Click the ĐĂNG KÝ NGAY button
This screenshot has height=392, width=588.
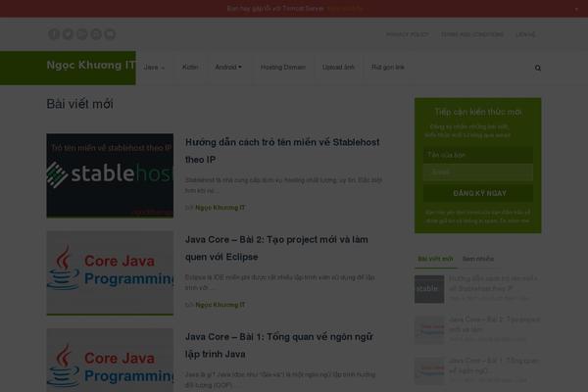[478, 194]
